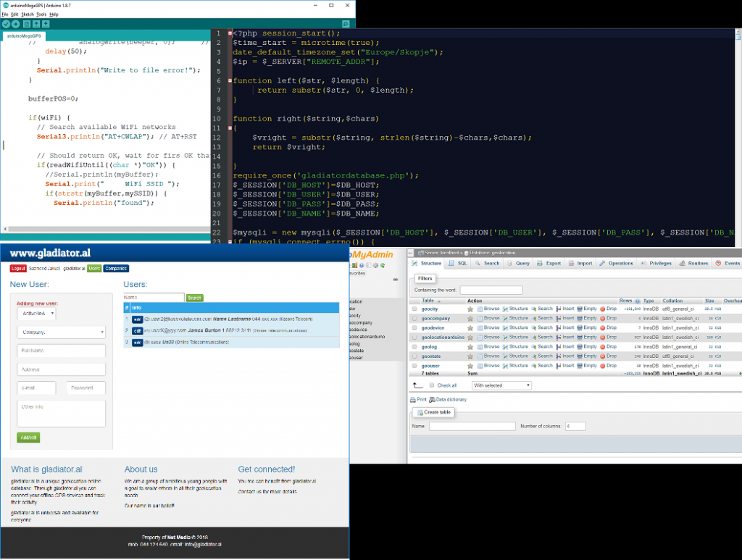The height and width of the screenshot is (560, 742).
Task: Click the Verify button in Arduino toolbar
Action: pos(6,24)
